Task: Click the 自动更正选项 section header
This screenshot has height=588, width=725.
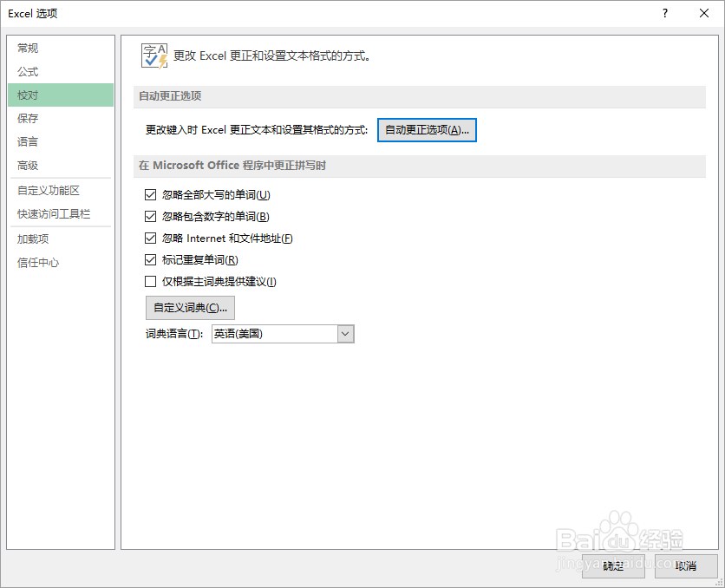Action: coord(420,96)
